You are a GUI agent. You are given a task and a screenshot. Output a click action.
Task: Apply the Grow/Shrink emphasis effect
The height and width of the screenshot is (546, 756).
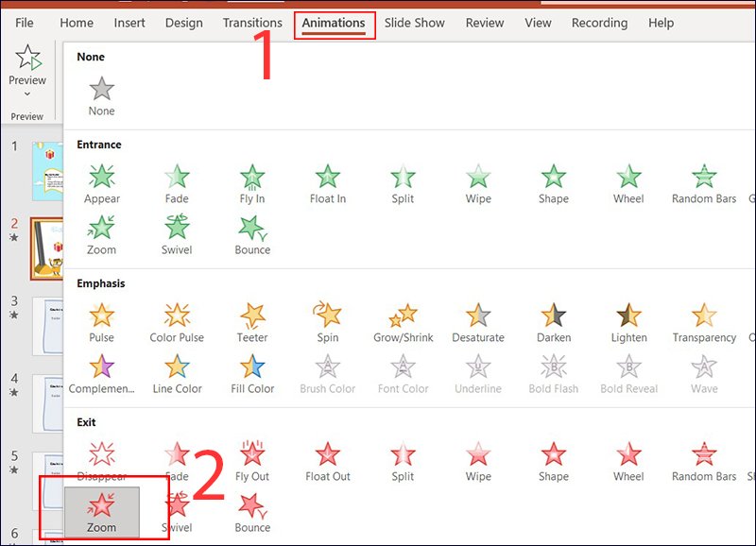click(404, 323)
